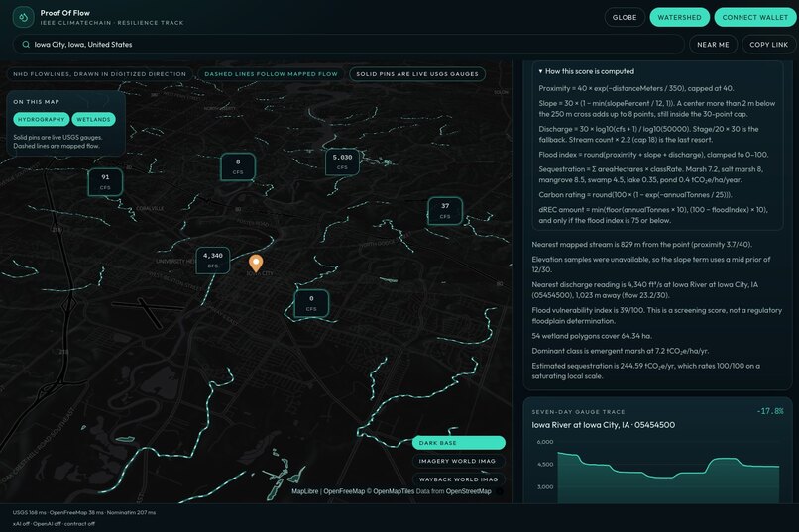Toggle the Hydrography layer
The height and width of the screenshot is (532, 799).
coord(42,119)
